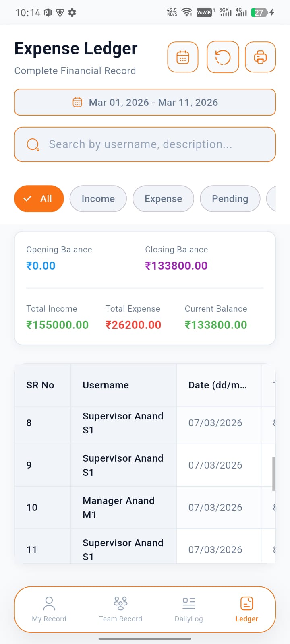Tap the refresh ledger icon
The width and height of the screenshot is (290, 644).
click(x=223, y=57)
